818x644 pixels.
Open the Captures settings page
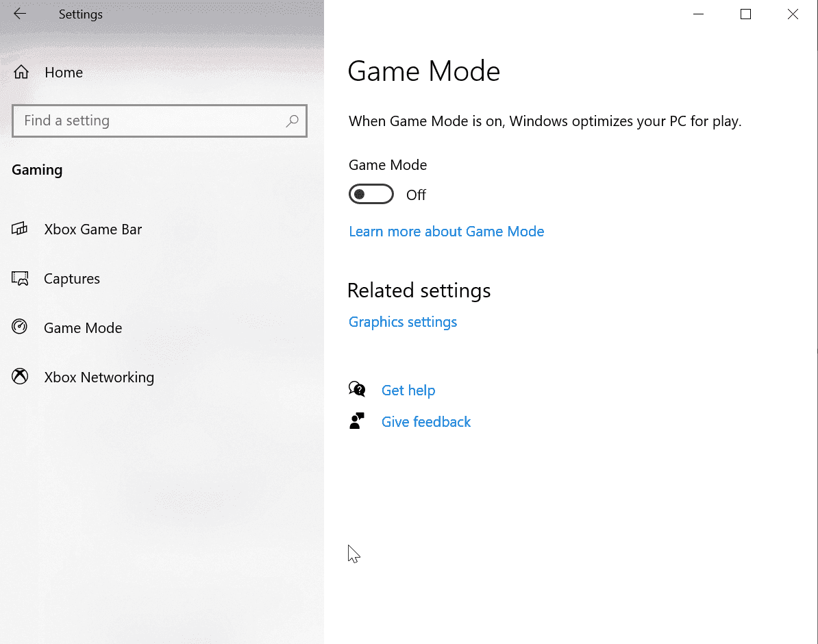[x=72, y=279]
